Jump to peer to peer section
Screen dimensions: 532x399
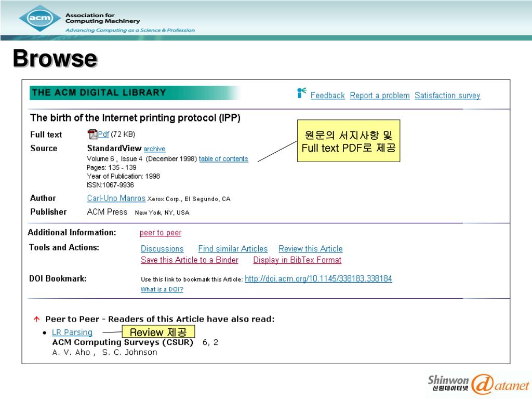tap(161, 233)
